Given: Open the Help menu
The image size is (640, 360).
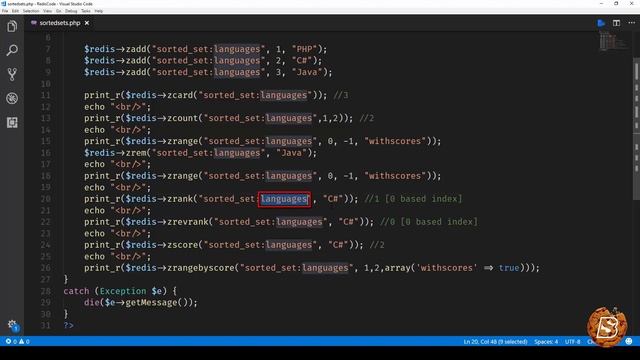Looking at the screenshot, I should click(x=99, y=11).
